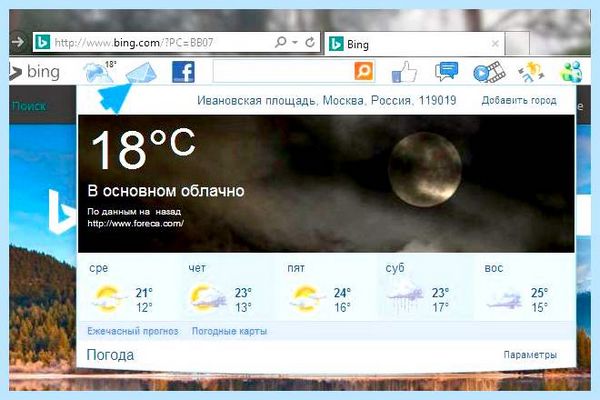The height and width of the screenshot is (400, 600).
Task: Open a new blank tab
Action: (517, 43)
